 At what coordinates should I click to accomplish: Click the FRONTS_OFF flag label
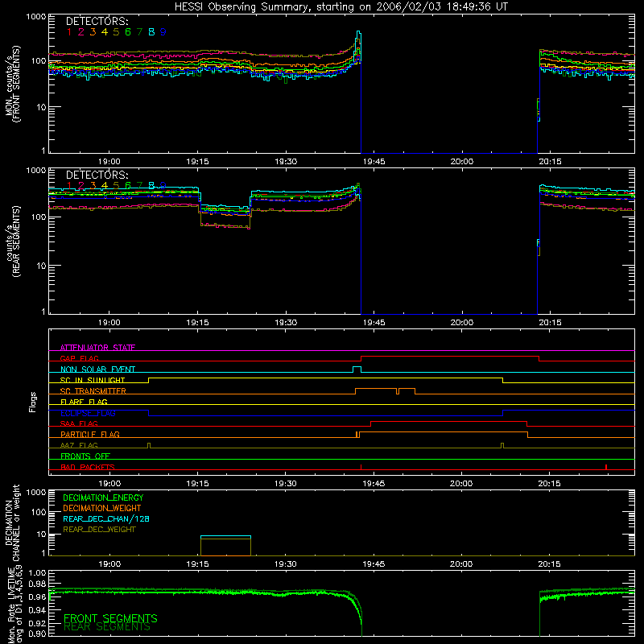[x=85, y=456]
